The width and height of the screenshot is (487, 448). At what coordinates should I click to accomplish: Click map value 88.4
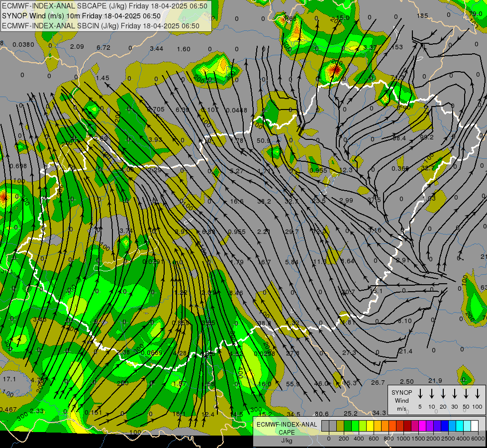click(399, 138)
